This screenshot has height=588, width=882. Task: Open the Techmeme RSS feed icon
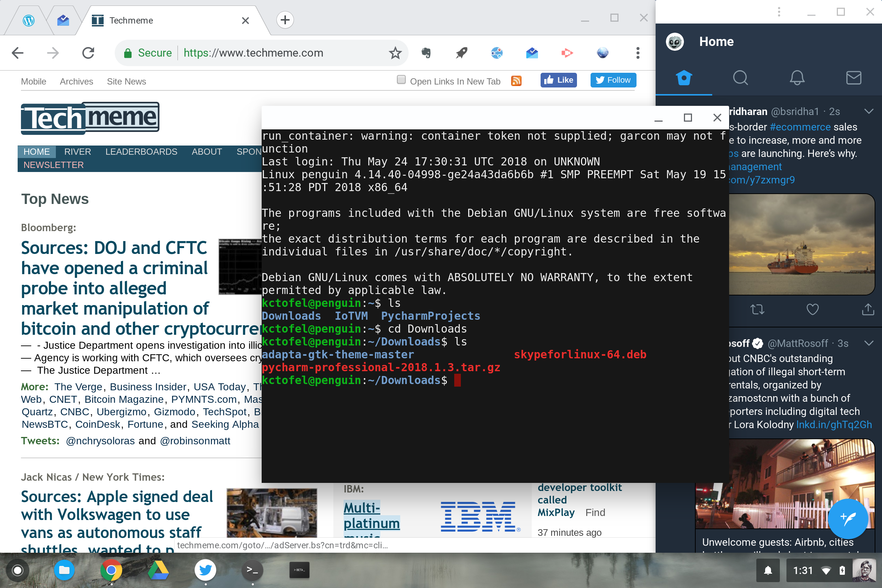[516, 80]
